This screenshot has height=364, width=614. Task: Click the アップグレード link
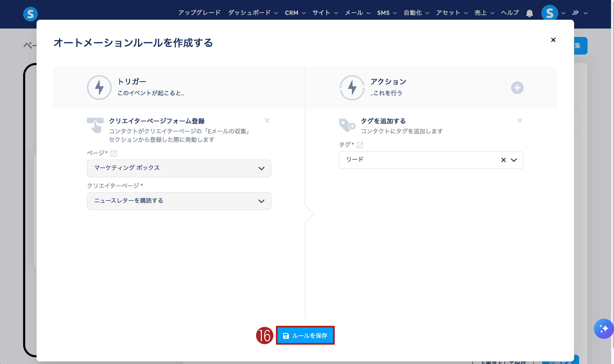click(x=199, y=13)
